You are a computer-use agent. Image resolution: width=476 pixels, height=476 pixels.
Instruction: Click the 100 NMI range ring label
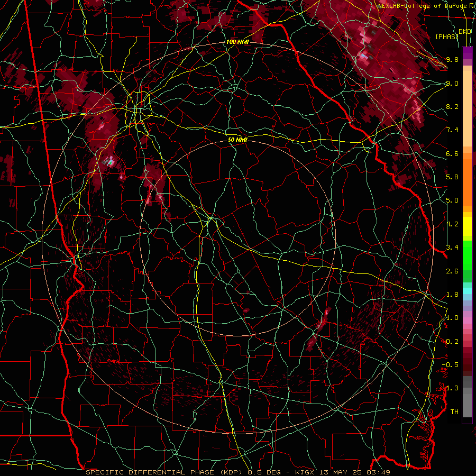click(x=237, y=42)
